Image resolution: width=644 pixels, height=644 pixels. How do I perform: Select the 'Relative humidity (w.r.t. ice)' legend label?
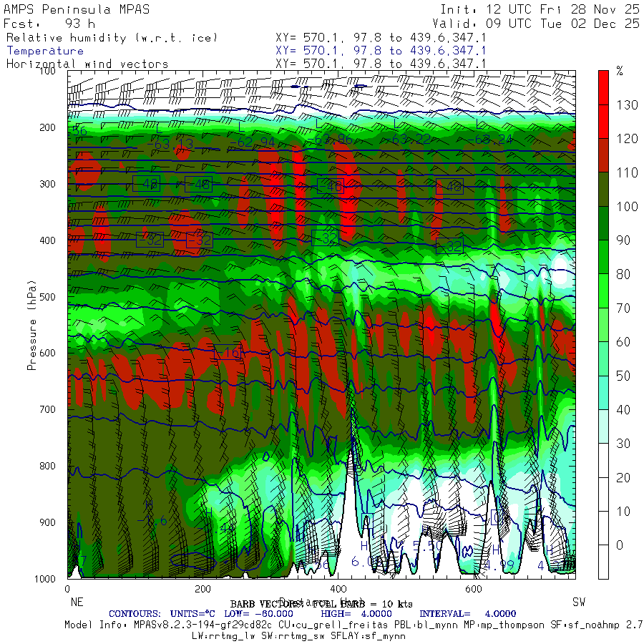pos(112,38)
